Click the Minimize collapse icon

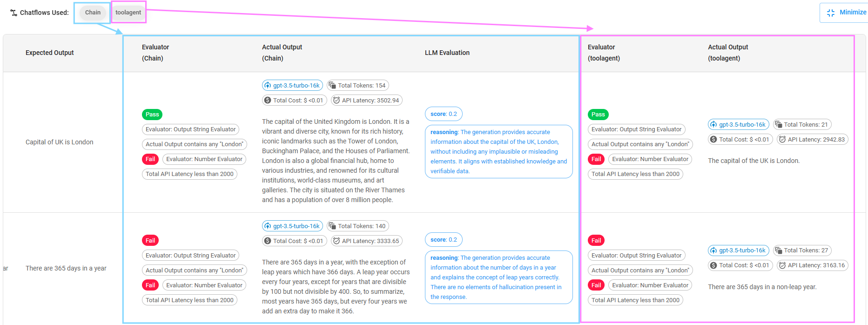(831, 13)
